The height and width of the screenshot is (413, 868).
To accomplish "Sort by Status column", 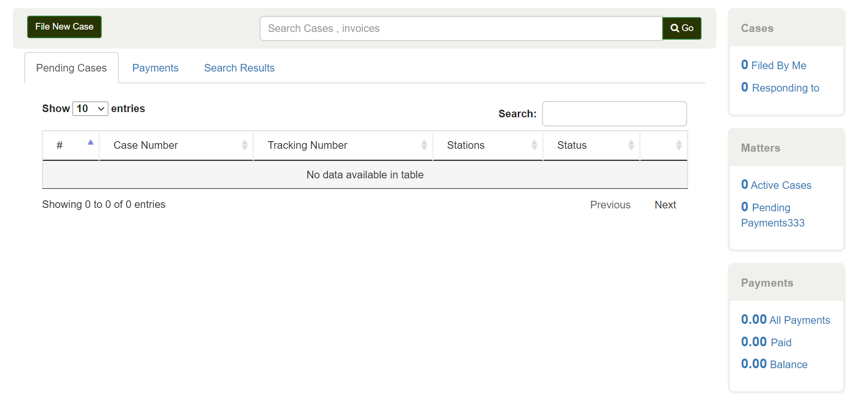I will point(591,145).
